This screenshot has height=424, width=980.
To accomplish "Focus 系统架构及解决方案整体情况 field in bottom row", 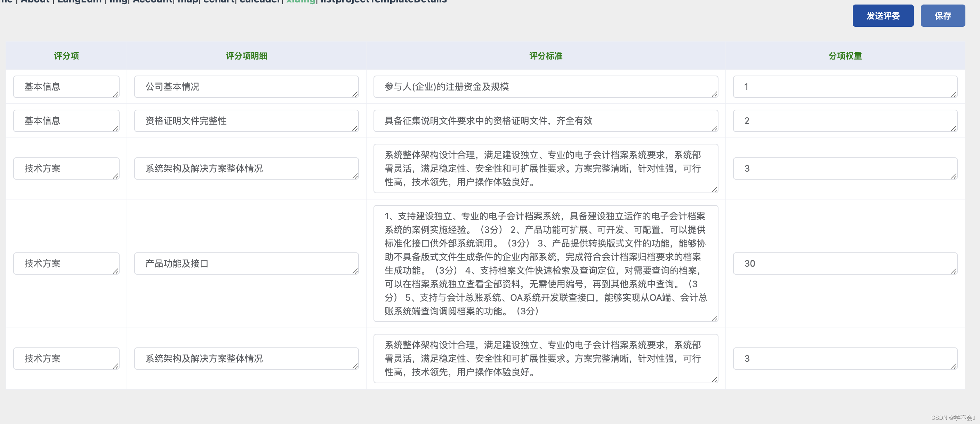I will pos(246,358).
